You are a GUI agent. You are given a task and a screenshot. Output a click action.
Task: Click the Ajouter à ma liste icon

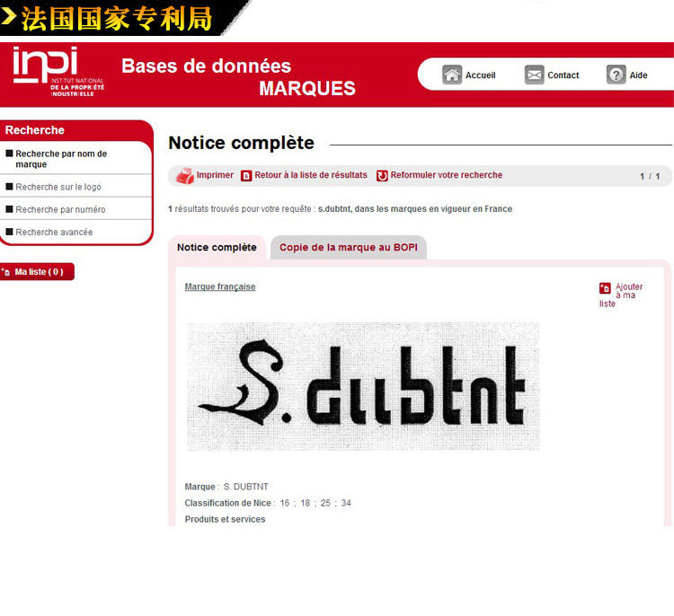605,288
